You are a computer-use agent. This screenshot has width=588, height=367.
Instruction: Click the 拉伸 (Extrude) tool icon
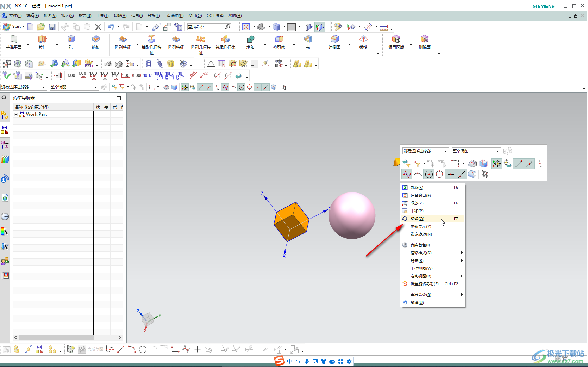43,39
